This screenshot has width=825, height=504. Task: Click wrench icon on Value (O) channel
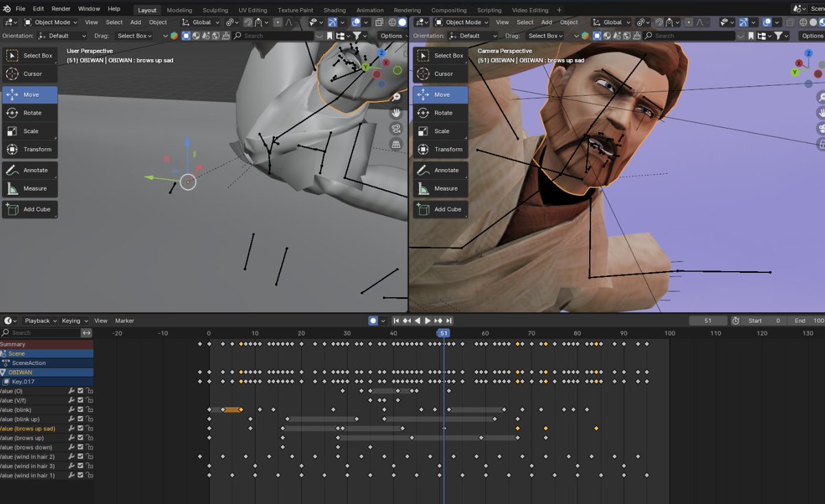(x=71, y=391)
